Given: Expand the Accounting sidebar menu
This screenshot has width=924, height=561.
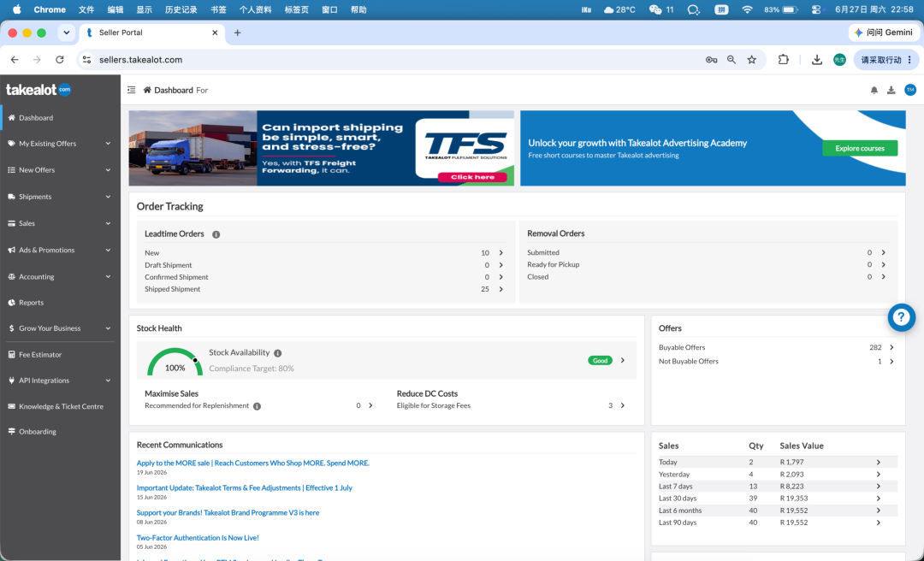Looking at the screenshot, I should (60, 276).
